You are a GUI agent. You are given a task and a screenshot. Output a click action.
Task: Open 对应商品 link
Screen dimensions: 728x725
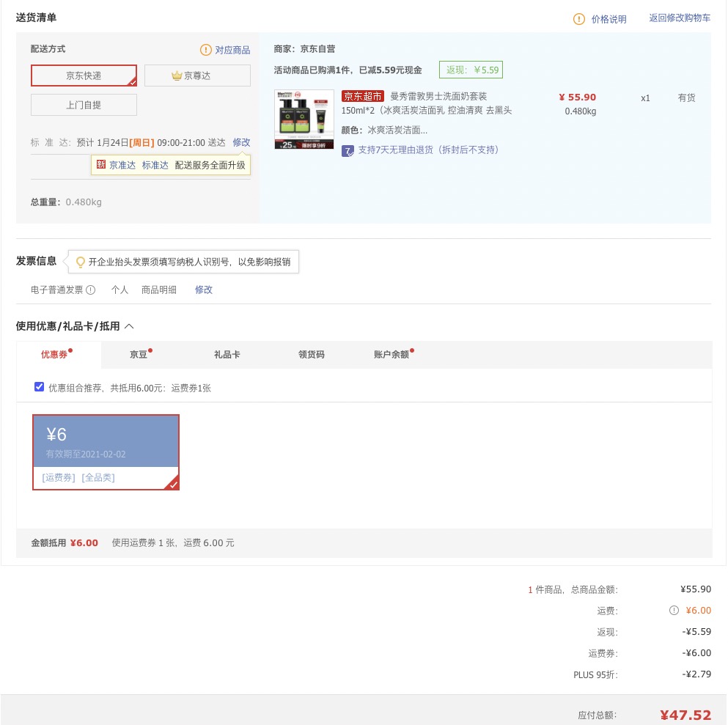tap(232, 50)
